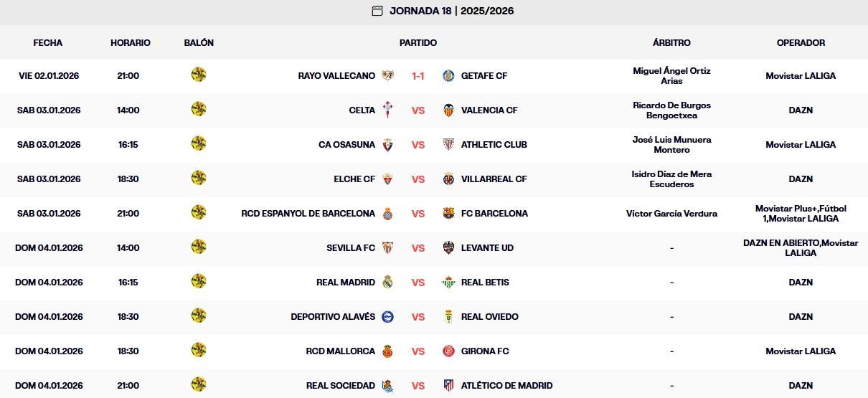This screenshot has width=868, height=398.
Task: Click the calendar icon beside Jornada 18
Action: point(377,11)
